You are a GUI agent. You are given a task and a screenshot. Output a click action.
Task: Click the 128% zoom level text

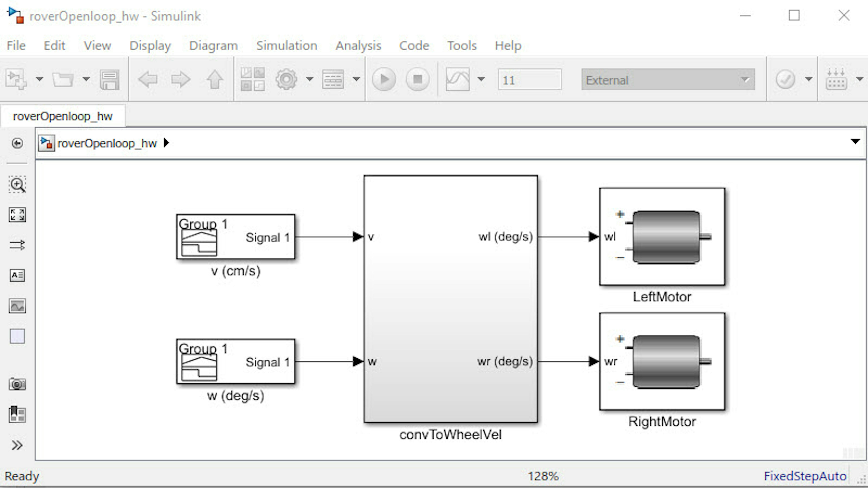pos(543,476)
